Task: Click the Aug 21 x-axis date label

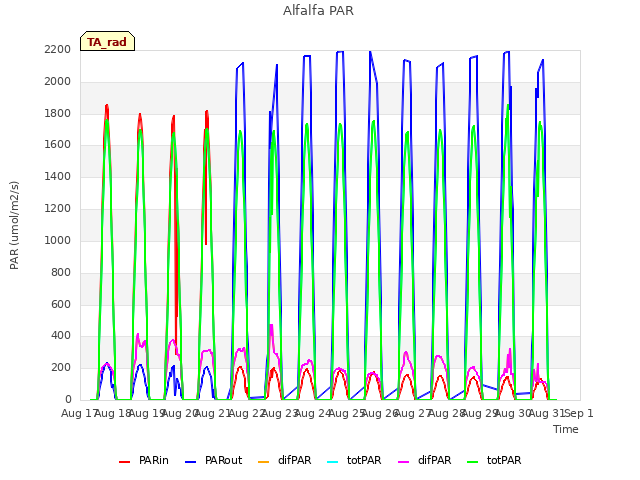Action: pos(213,413)
